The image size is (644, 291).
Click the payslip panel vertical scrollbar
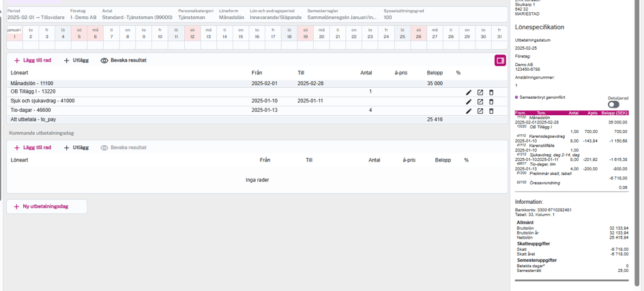[x=637, y=136]
